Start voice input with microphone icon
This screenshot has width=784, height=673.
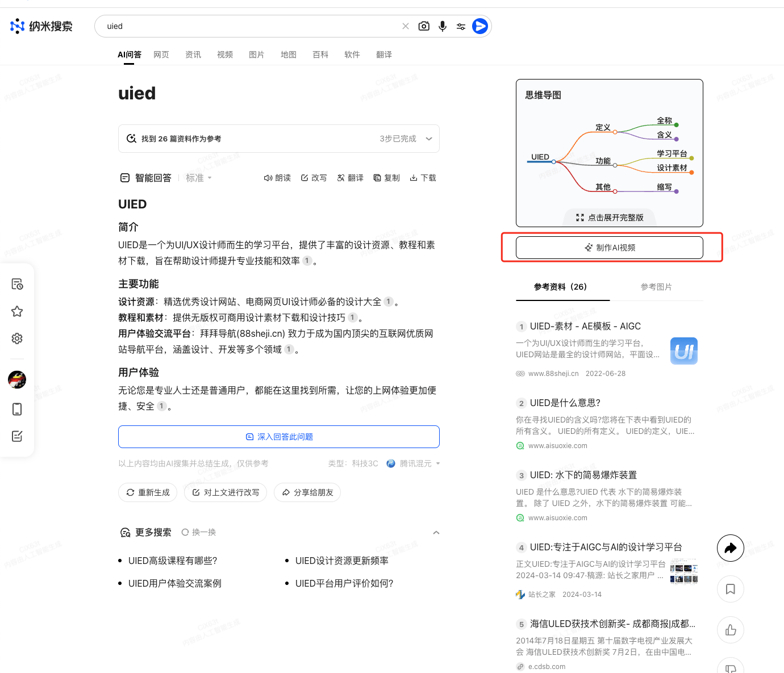(x=443, y=26)
